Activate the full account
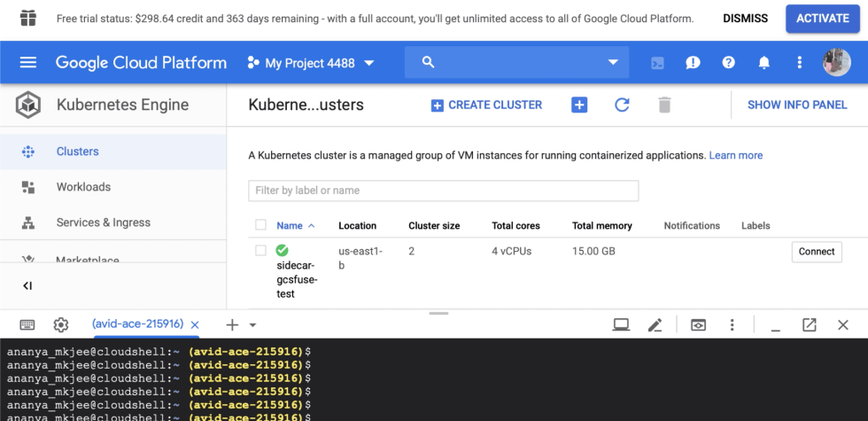The width and height of the screenshot is (868, 421). pyautogui.click(x=823, y=19)
